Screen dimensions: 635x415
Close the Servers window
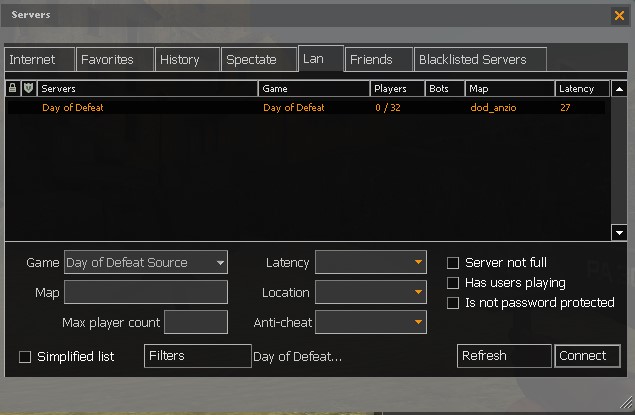pyautogui.click(x=619, y=15)
